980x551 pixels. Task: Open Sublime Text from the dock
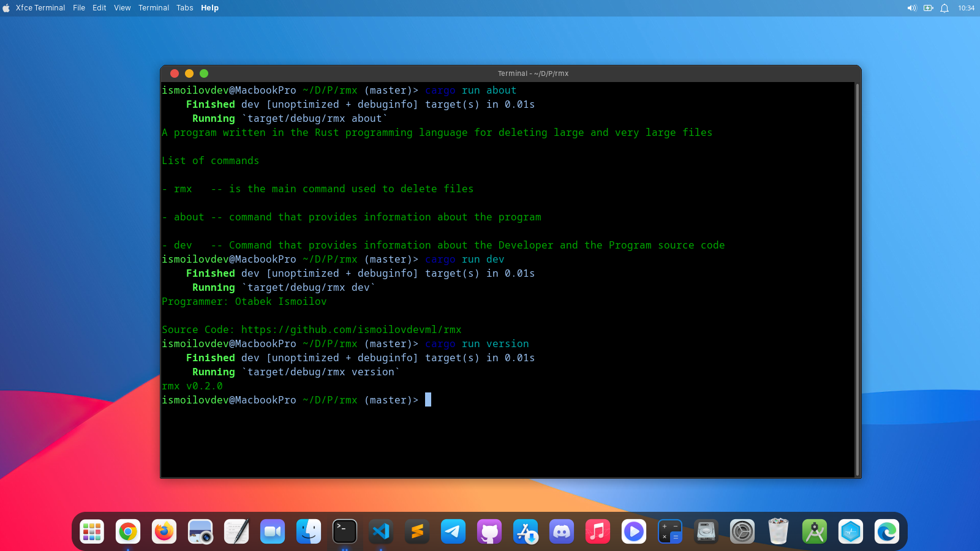[417, 531]
